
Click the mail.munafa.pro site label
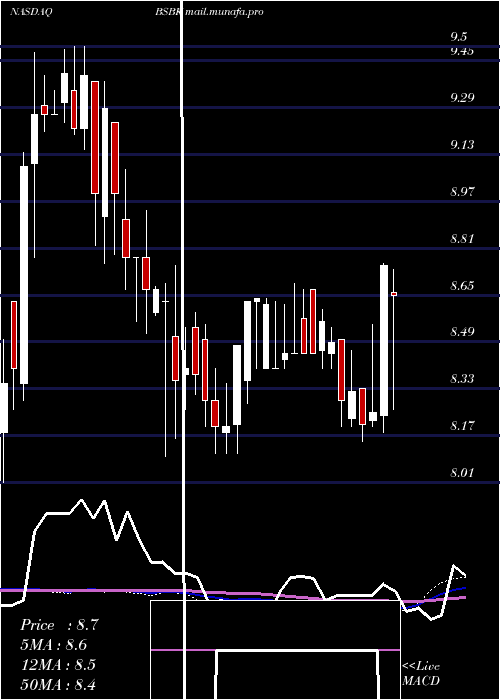pos(224,12)
